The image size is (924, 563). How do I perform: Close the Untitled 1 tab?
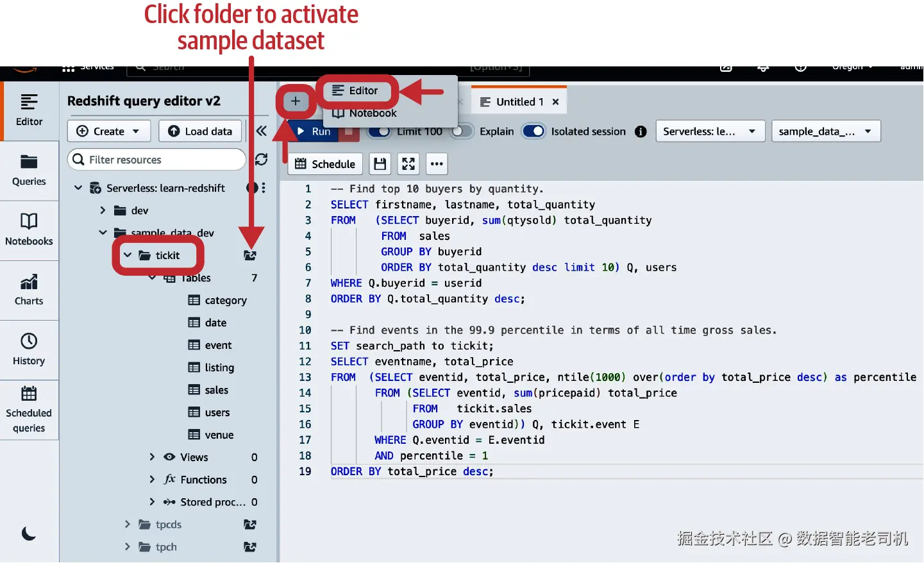(556, 102)
